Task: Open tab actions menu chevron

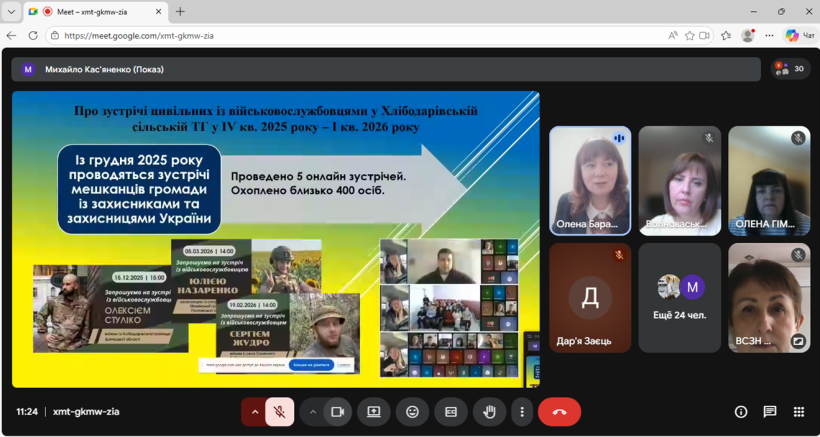Action: click(x=12, y=12)
